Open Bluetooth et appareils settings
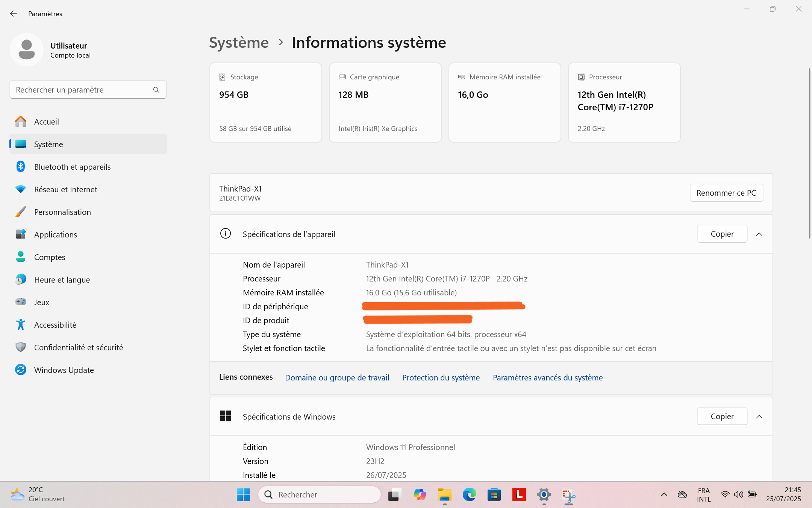 point(72,167)
